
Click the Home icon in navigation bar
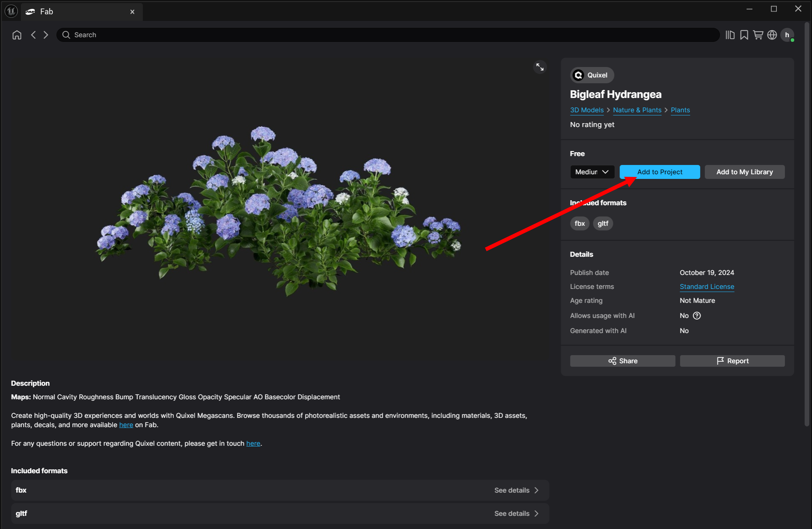(x=17, y=35)
